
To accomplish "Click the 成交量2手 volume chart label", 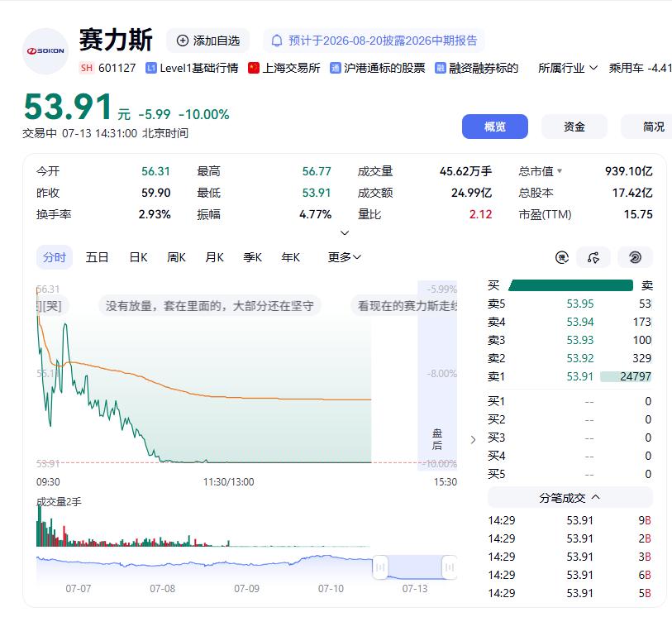I will pos(59,502).
